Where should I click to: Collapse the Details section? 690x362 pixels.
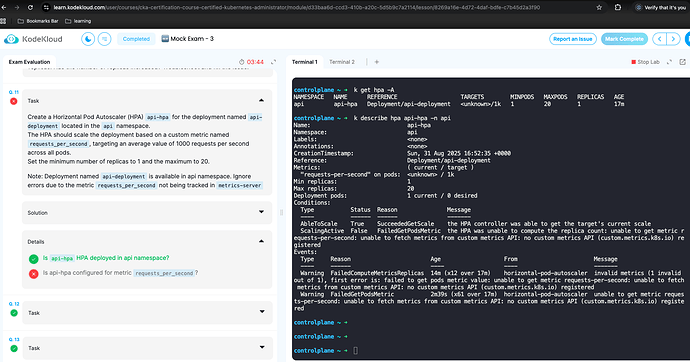(261, 241)
